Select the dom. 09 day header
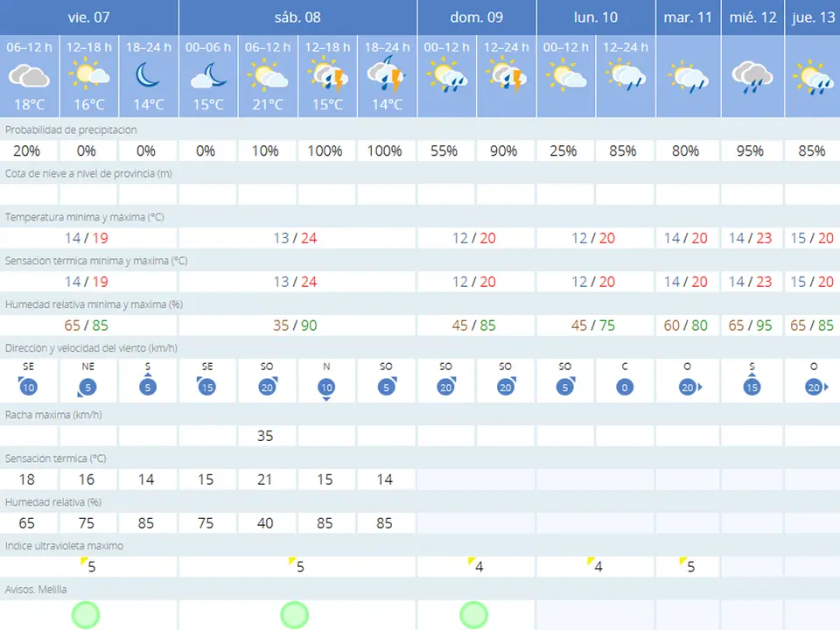This screenshot has height=630, width=840. pyautogui.click(x=477, y=17)
